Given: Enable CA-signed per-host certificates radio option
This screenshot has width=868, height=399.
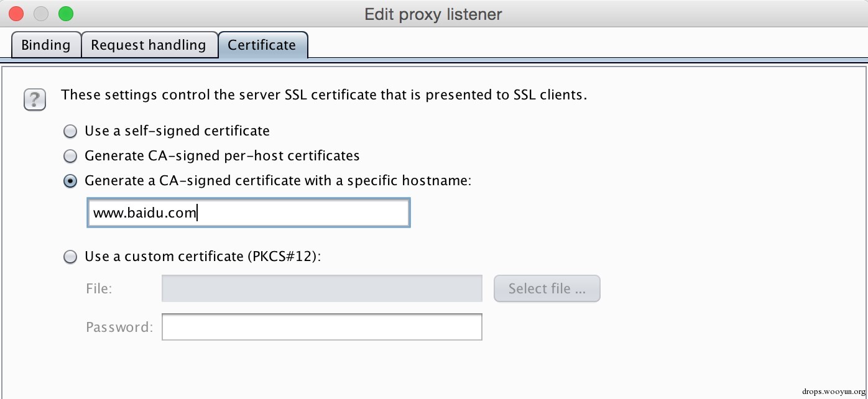Looking at the screenshot, I should [x=72, y=156].
